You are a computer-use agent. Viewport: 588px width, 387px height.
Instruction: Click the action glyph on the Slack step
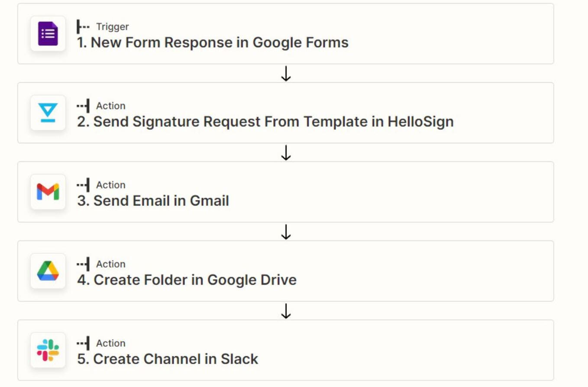(83, 343)
